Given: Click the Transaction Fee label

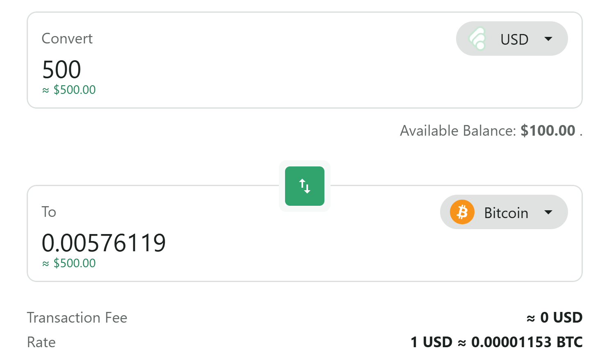Looking at the screenshot, I should click(77, 318).
